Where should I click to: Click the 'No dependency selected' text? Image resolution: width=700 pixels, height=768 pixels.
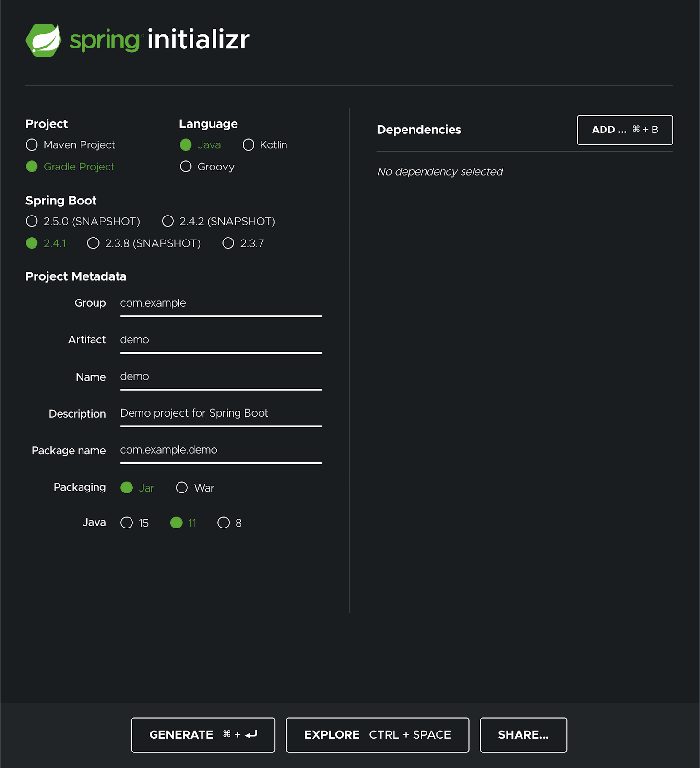(440, 172)
